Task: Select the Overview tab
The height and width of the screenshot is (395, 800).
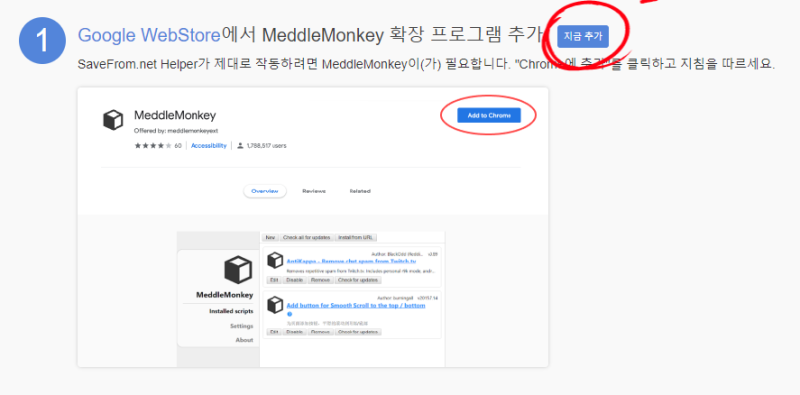Action: (x=265, y=191)
